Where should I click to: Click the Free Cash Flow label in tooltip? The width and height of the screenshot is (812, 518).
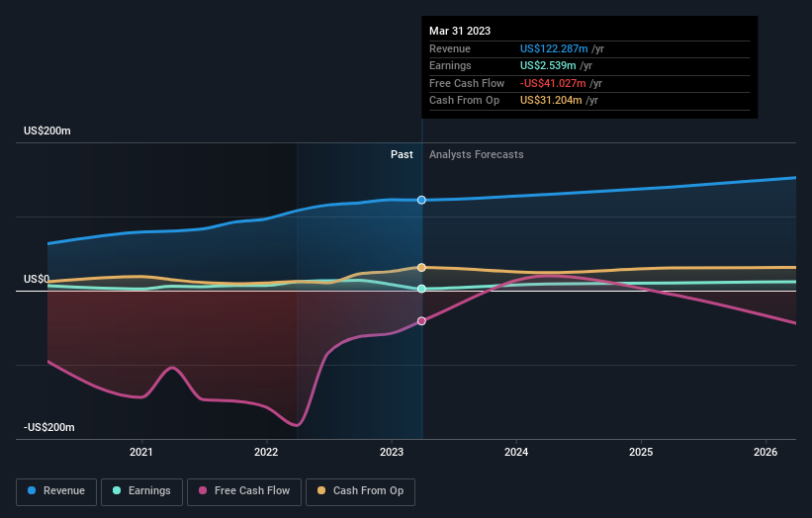point(467,83)
